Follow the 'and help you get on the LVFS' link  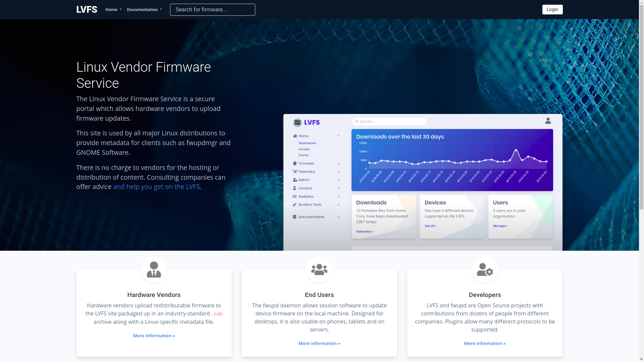coord(156,187)
